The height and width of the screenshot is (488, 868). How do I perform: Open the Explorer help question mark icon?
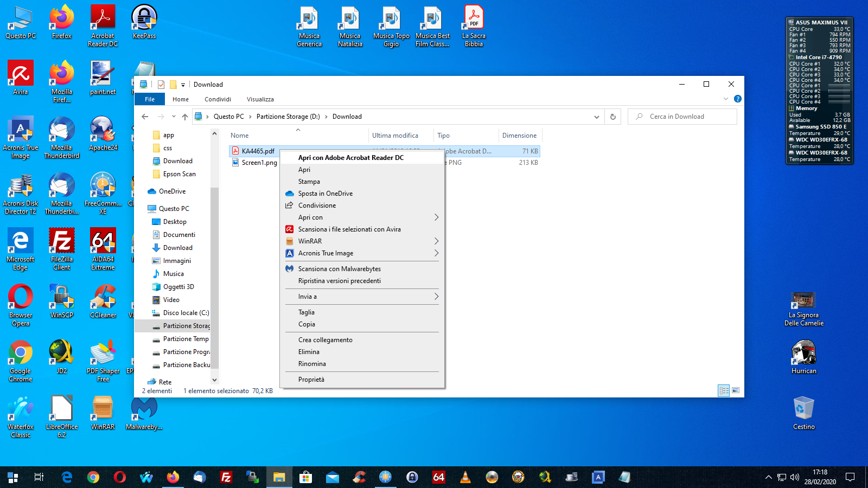(737, 99)
